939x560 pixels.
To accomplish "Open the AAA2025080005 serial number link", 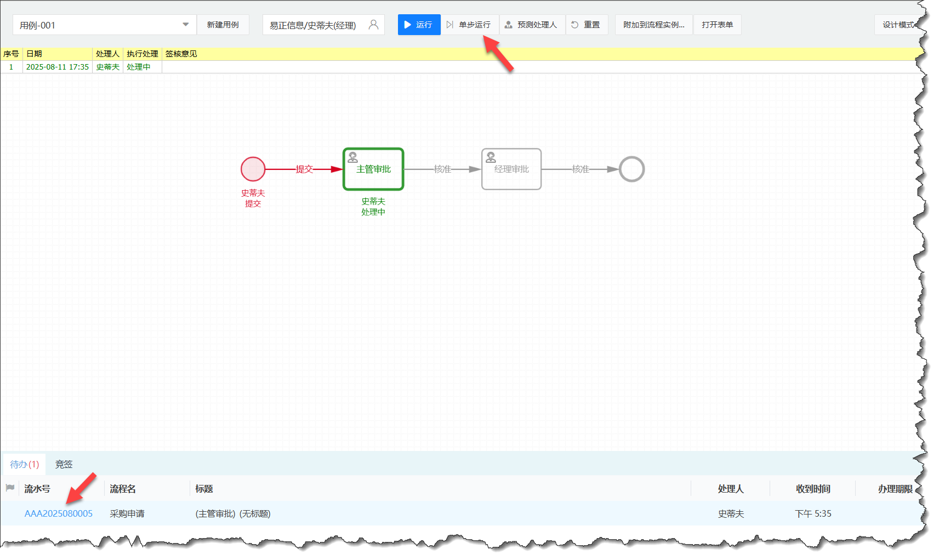I will 59,513.
